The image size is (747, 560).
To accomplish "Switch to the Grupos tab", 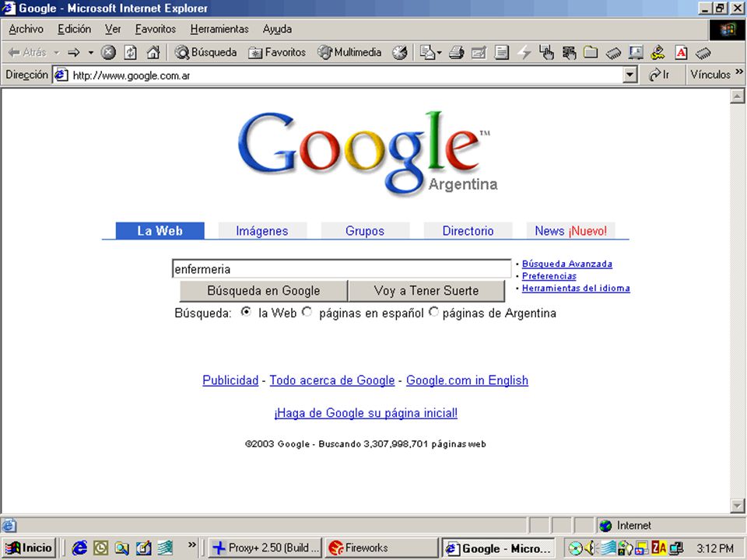I will click(x=365, y=230).
